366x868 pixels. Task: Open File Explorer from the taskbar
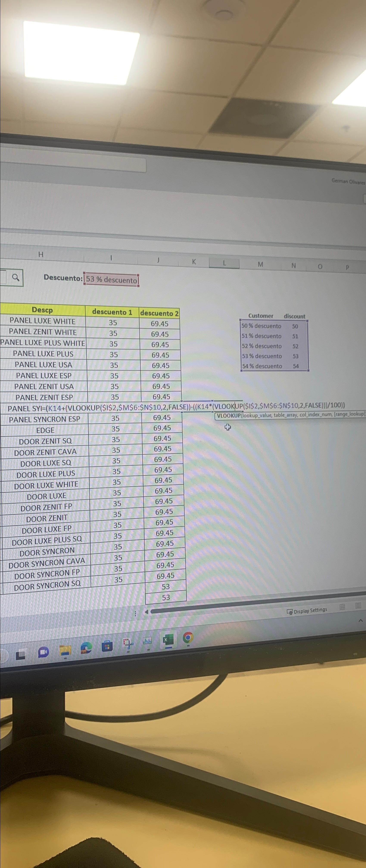[65, 651]
